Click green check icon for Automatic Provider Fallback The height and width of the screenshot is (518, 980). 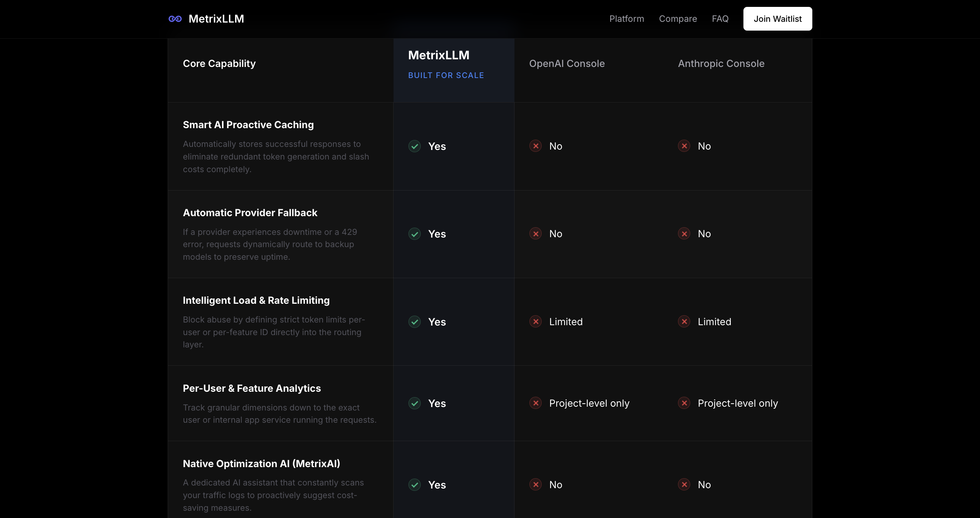click(415, 234)
